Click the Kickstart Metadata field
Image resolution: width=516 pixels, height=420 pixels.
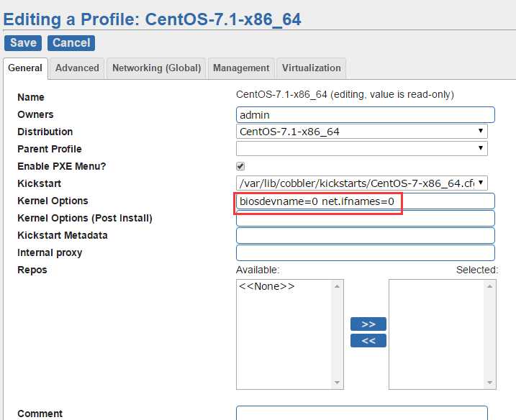[x=366, y=235]
